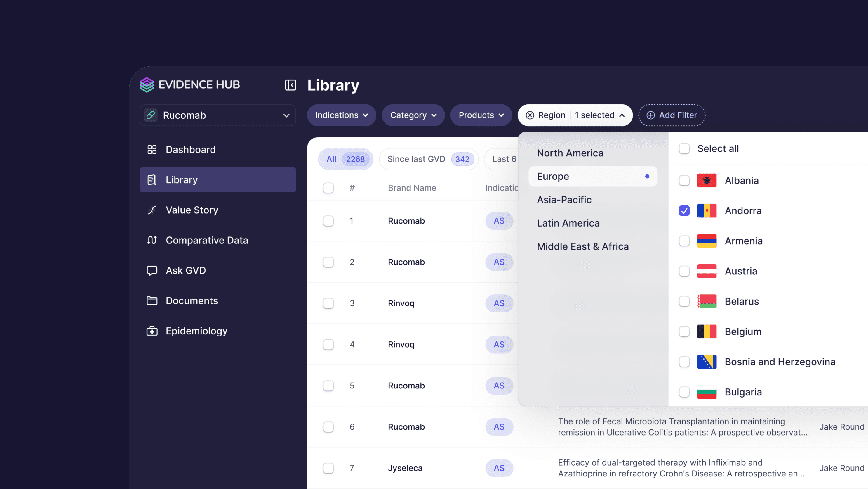Open Epidemiology medical kit icon
868x489 pixels.
152,331
